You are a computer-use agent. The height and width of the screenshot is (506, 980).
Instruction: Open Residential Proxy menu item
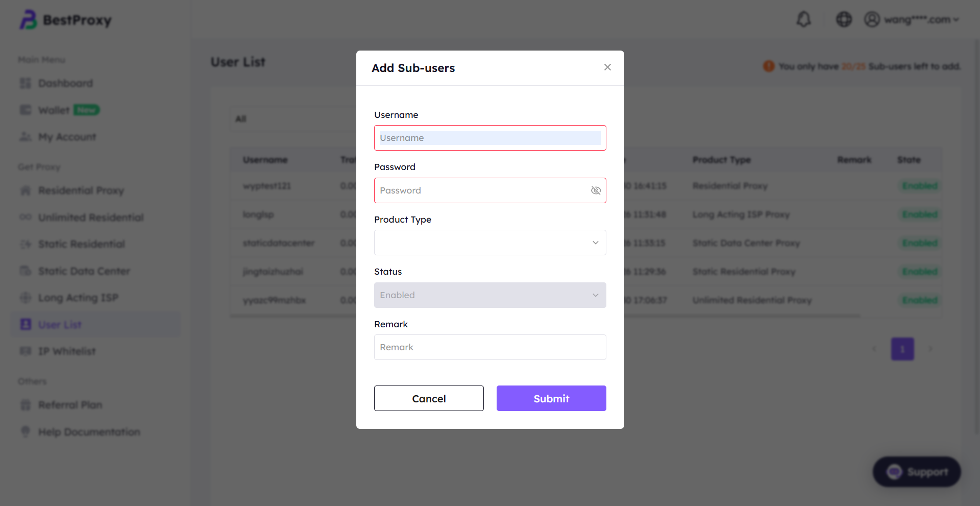tap(81, 190)
